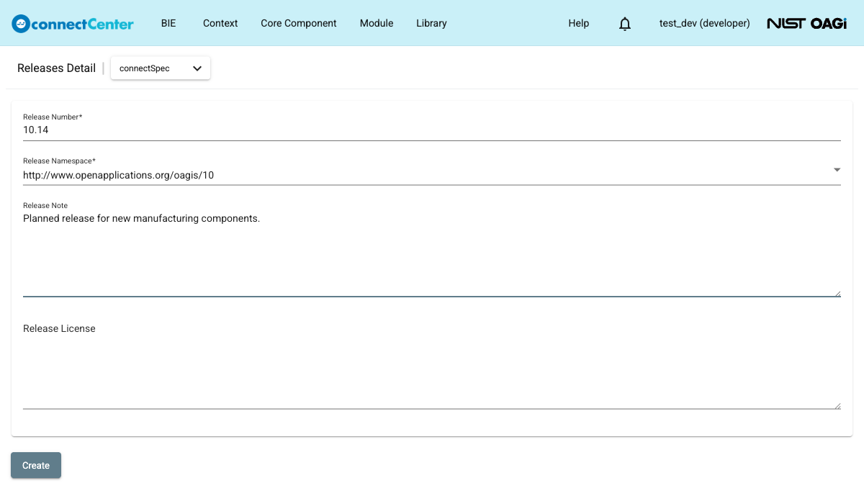Viewport: 864px width, 504px height.
Task: Open the Context menu
Action: [220, 23]
